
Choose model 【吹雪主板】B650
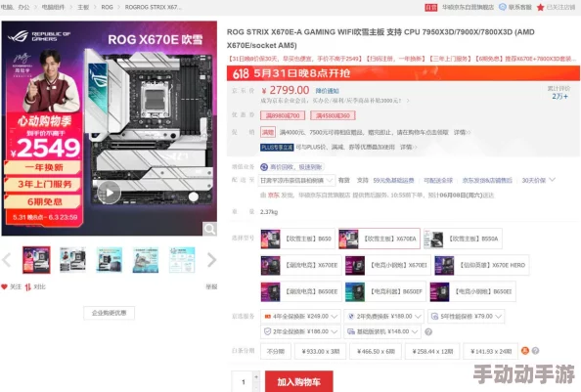[297, 239]
